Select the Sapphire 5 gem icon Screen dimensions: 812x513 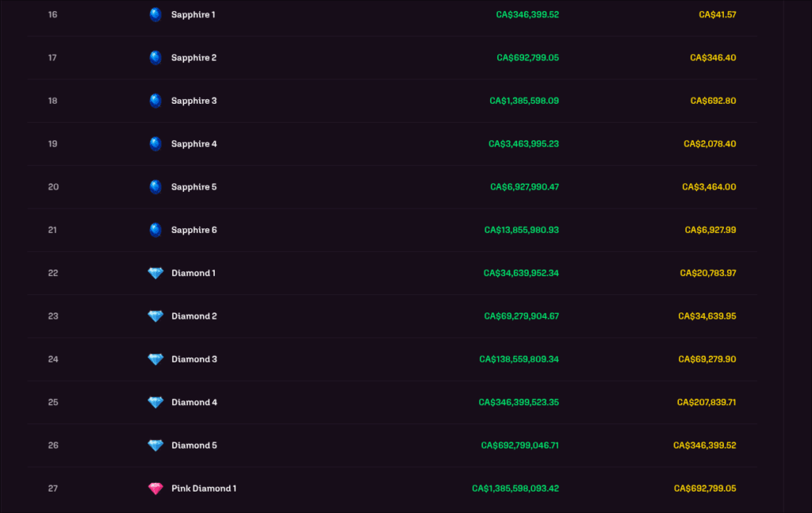tap(155, 186)
